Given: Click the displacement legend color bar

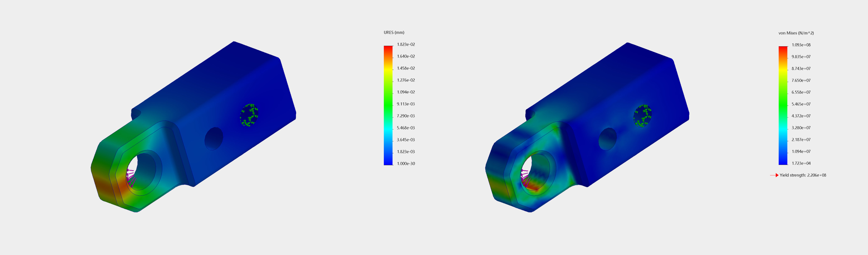Looking at the screenshot, I should (388, 105).
